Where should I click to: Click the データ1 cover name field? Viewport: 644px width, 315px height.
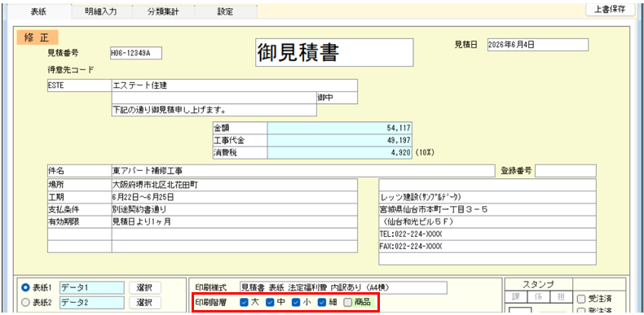[92, 288]
